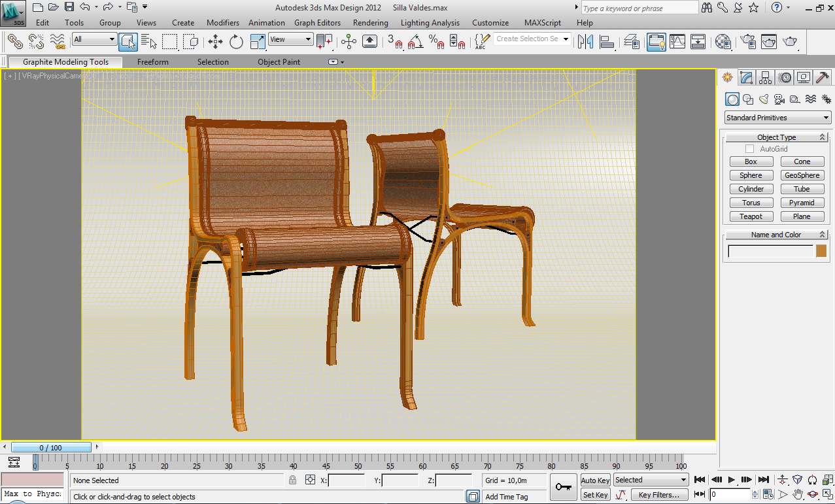Enable the AutoGrid checkbox
The width and height of the screenshot is (835, 504).
pos(750,149)
